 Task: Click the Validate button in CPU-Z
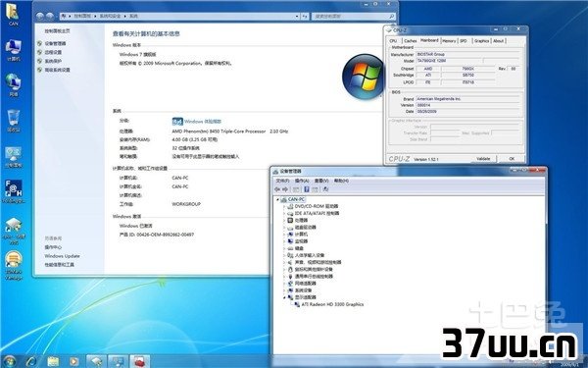point(483,159)
